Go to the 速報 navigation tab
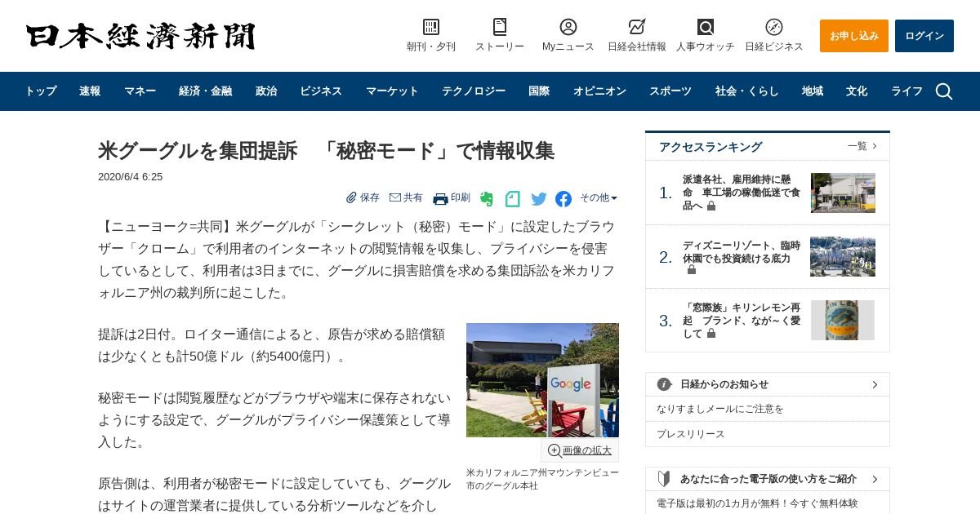The width and height of the screenshot is (980, 514). [90, 91]
